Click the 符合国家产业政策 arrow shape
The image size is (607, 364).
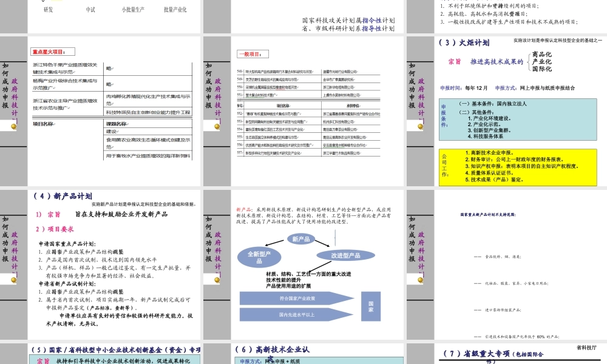pos(297,298)
